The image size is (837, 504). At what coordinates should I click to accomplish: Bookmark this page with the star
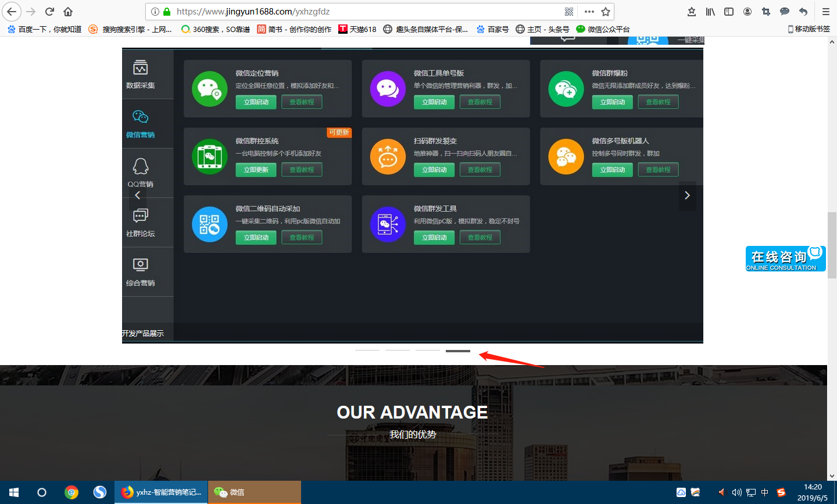point(606,12)
